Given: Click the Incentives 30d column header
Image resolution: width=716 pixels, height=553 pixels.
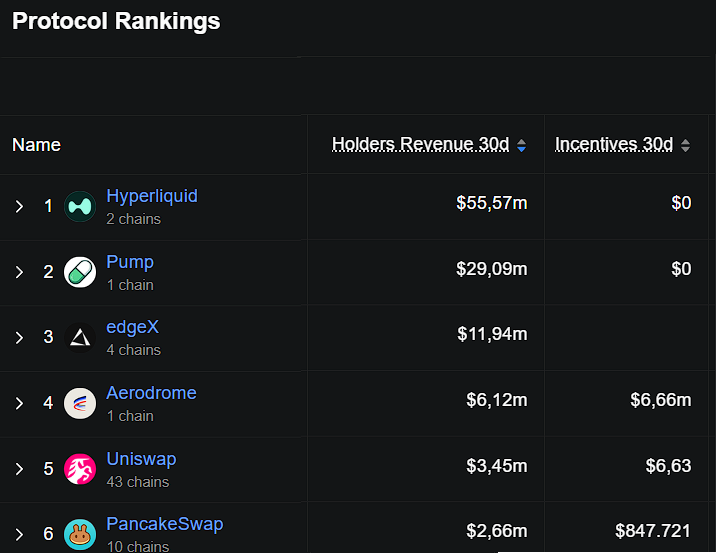Looking at the screenshot, I should 614,144.
